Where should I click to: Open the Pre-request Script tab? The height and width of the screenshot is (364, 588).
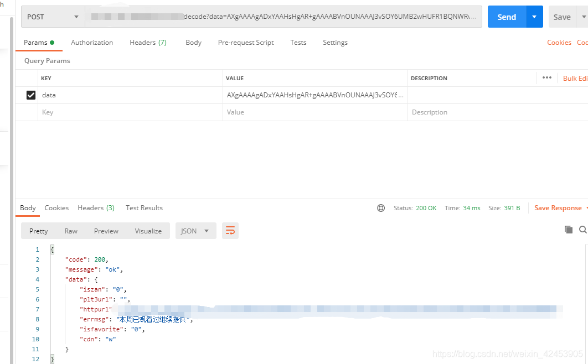[246, 42]
